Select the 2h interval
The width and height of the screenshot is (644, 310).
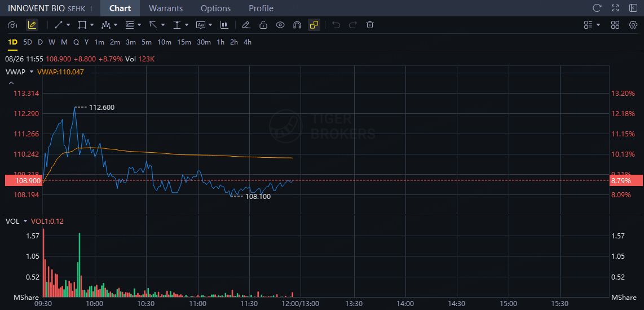pos(233,42)
